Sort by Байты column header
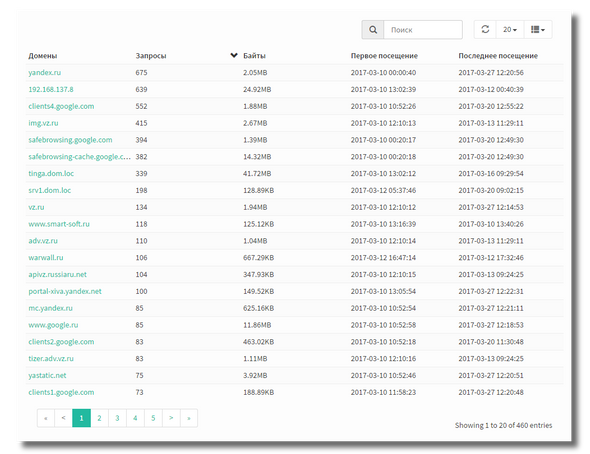The width and height of the screenshot is (590, 454). pyautogui.click(x=254, y=56)
